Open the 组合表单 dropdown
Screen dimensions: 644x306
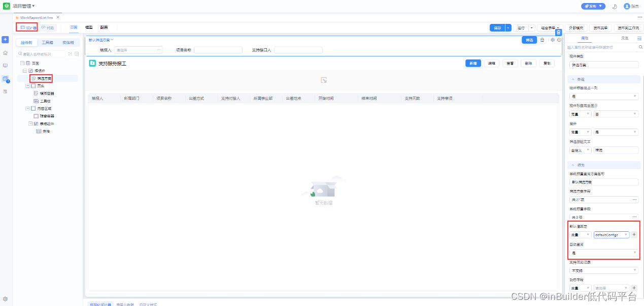click(x=550, y=28)
